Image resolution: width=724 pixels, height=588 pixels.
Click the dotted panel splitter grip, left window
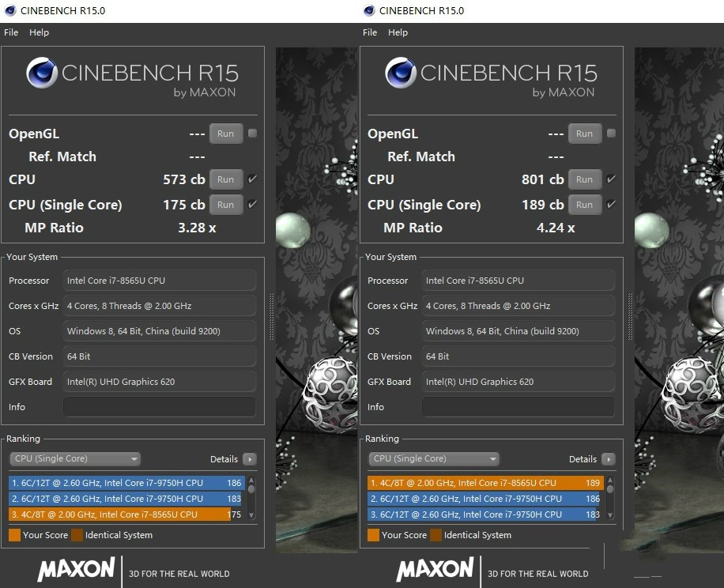coord(272,317)
